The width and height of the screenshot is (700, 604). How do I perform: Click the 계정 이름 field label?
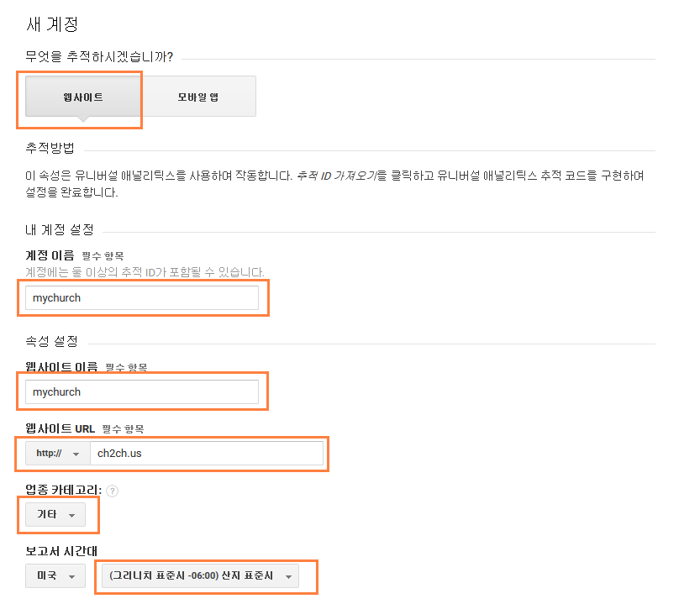click(x=50, y=255)
